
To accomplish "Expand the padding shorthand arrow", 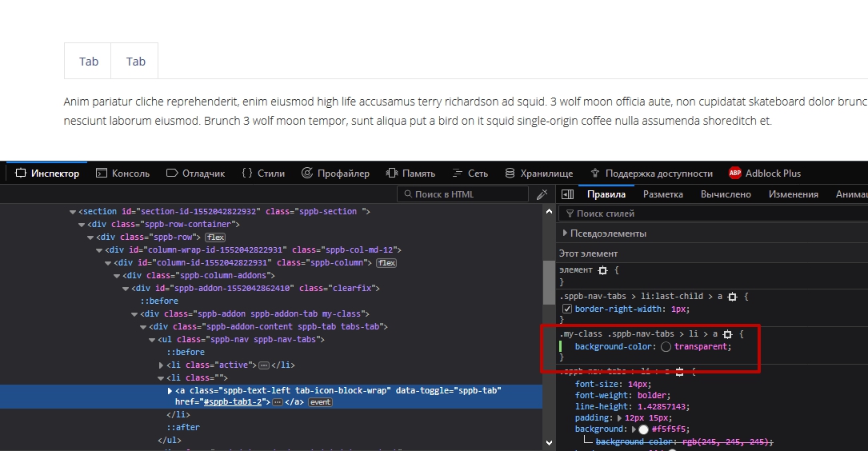I will click(x=619, y=417).
